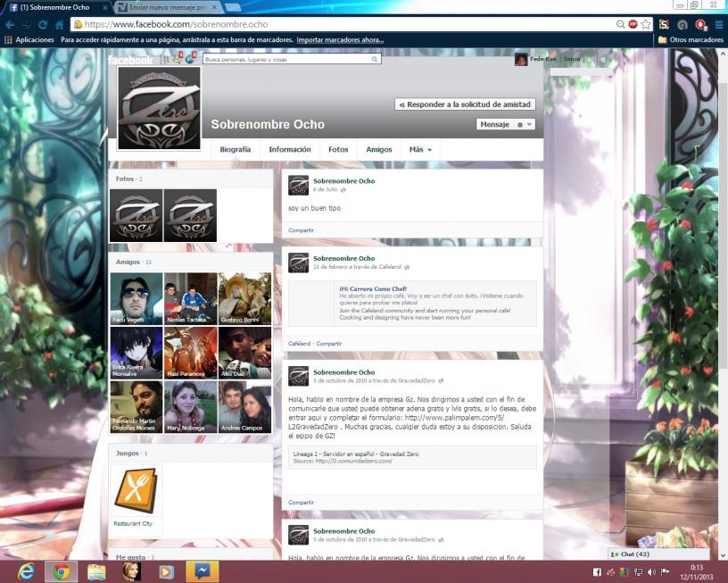Open the Otros marcadores bookmarks folder

691,40
